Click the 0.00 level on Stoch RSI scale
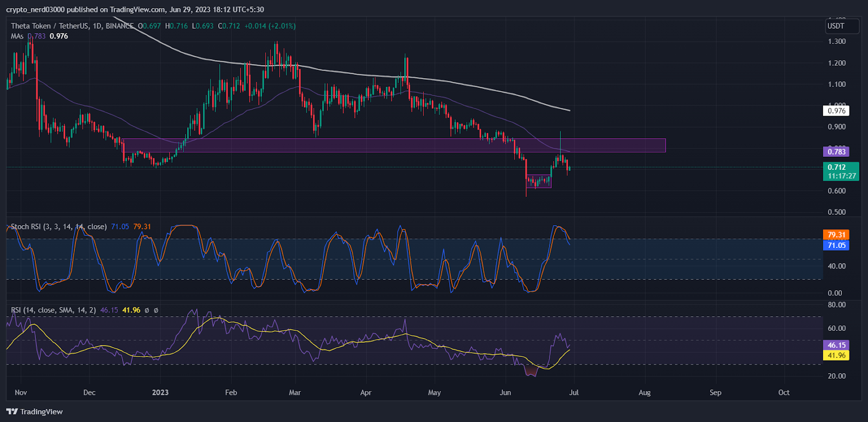The image size is (868, 422). (835, 293)
